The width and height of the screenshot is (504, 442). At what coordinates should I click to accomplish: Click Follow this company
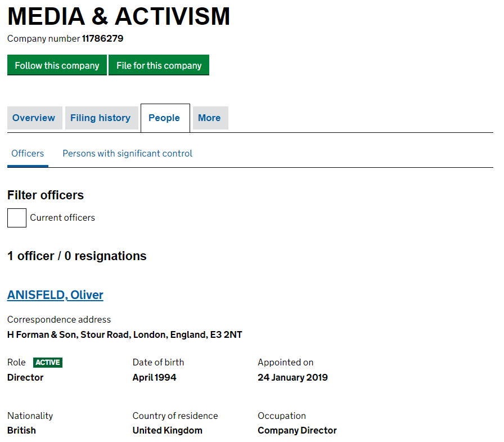click(x=56, y=65)
